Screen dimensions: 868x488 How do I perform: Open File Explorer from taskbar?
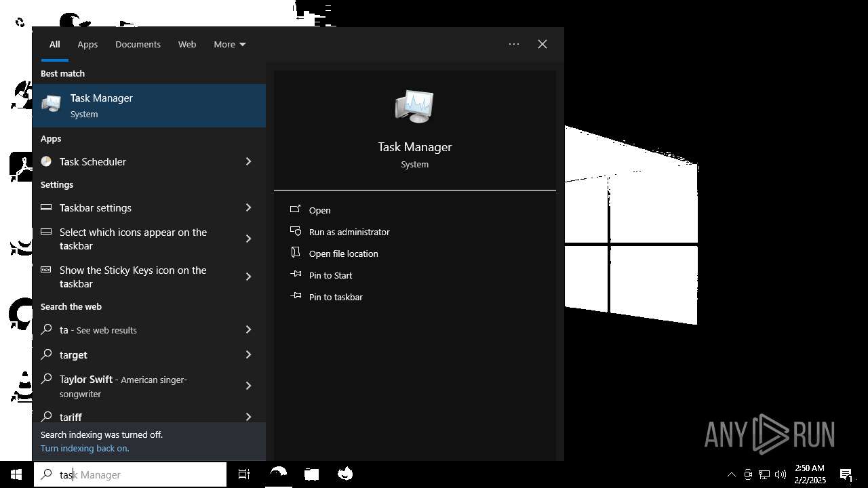(311, 474)
